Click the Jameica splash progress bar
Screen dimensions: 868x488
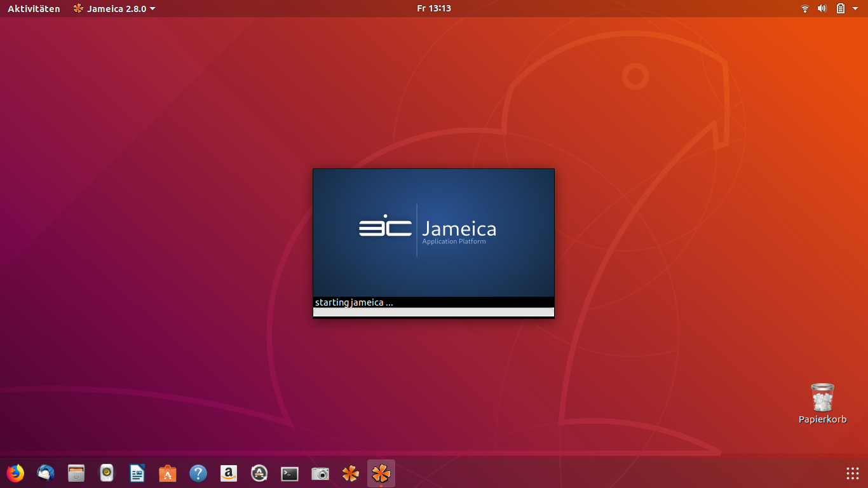pos(434,312)
